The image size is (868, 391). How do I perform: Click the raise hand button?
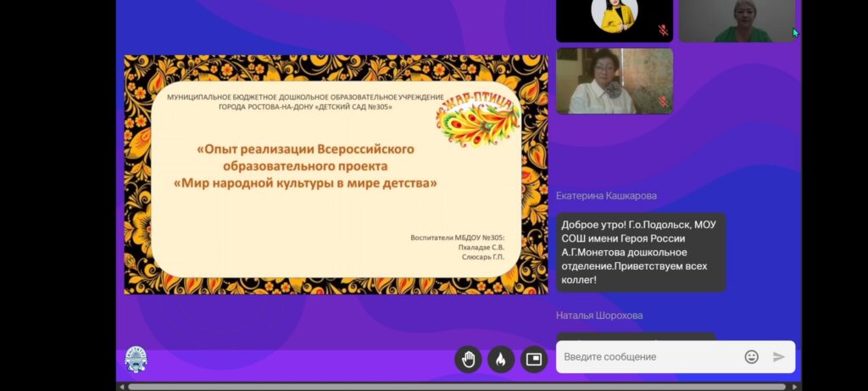click(467, 359)
